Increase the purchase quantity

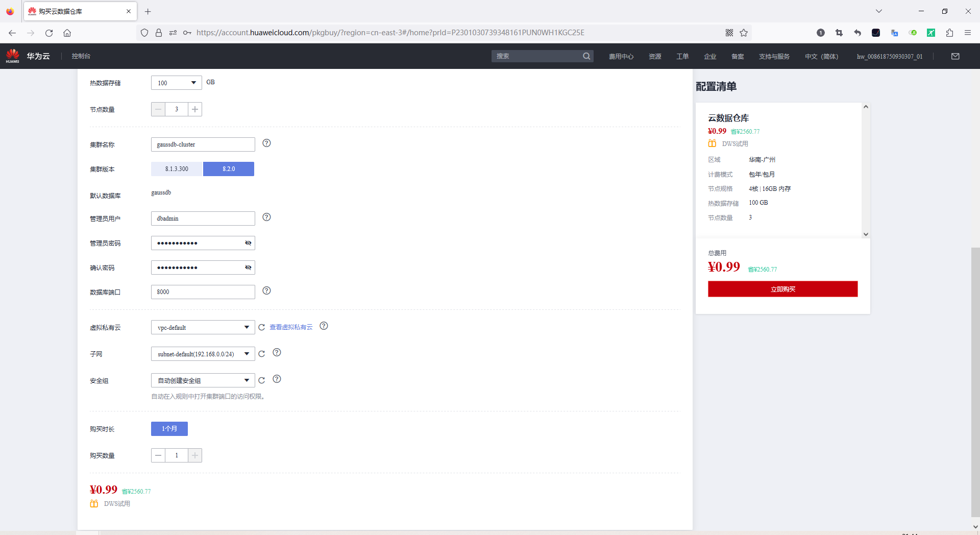coord(195,455)
